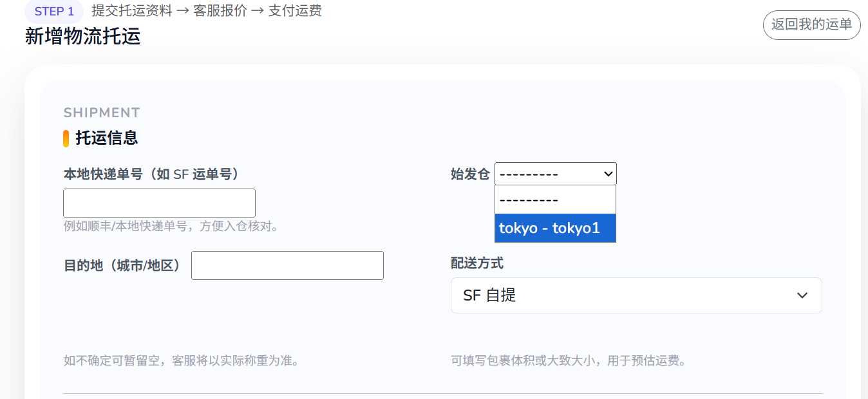Click the 目的地 destination input box
Viewport: 868px width, 399px height.
coord(287,264)
